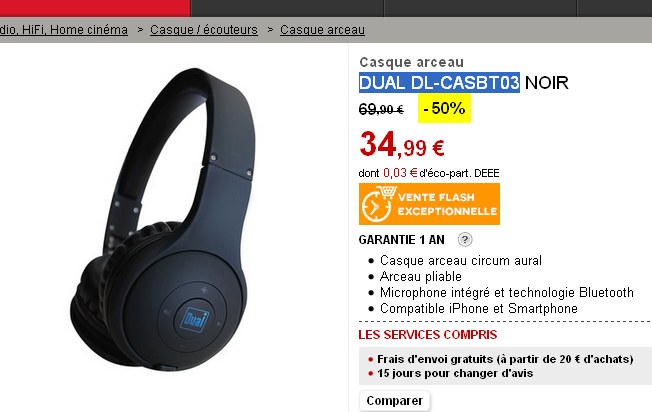Click the Les Services Compris heading

coord(427,335)
